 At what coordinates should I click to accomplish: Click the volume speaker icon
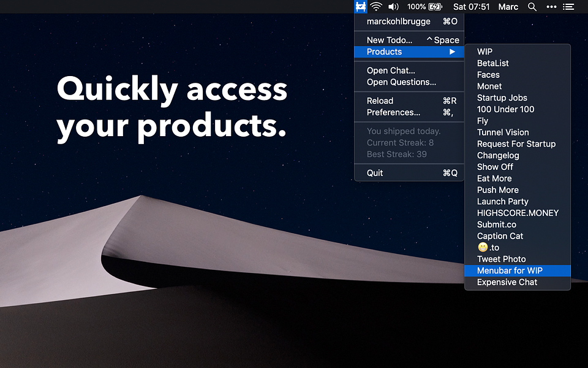click(393, 7)
